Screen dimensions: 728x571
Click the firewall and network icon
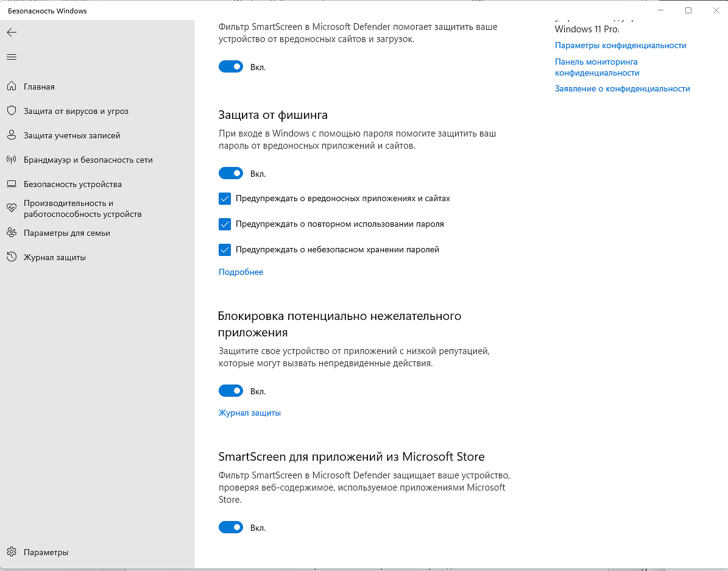pyautogui.click(x=12, y=160)
